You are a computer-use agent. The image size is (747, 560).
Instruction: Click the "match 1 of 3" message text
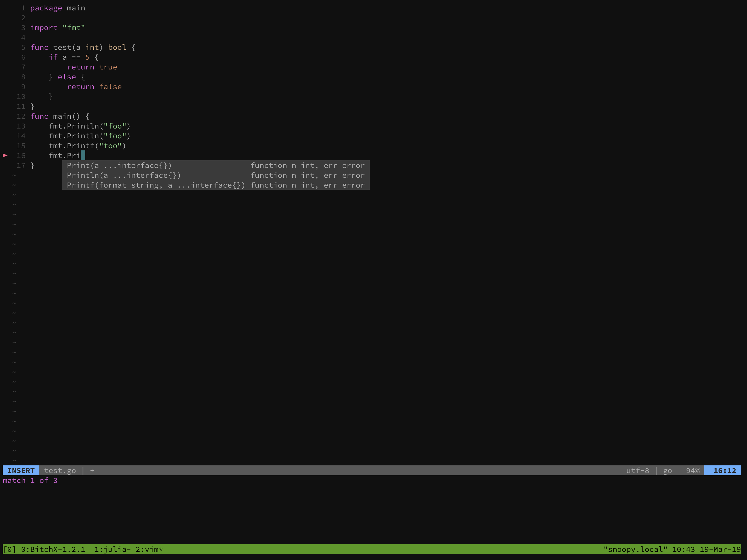[x=30, y=480]
